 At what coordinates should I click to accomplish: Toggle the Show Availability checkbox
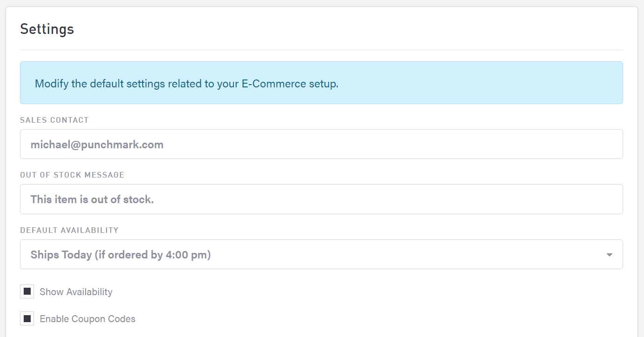(27, 291)
